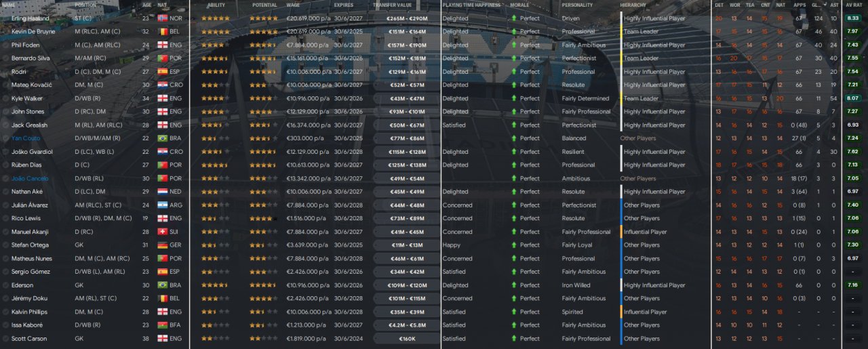
Task: Click green morale arrow for Jack Grealish
Action: point(514,125)
